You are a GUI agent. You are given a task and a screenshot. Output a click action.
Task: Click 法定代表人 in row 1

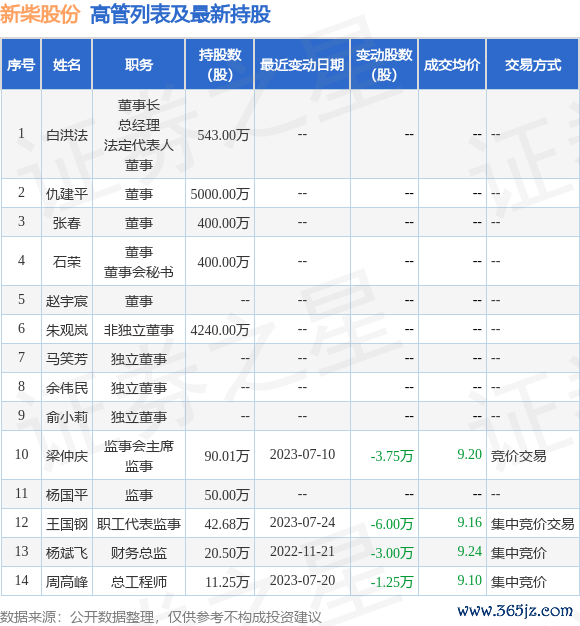[x=139, y=145]
